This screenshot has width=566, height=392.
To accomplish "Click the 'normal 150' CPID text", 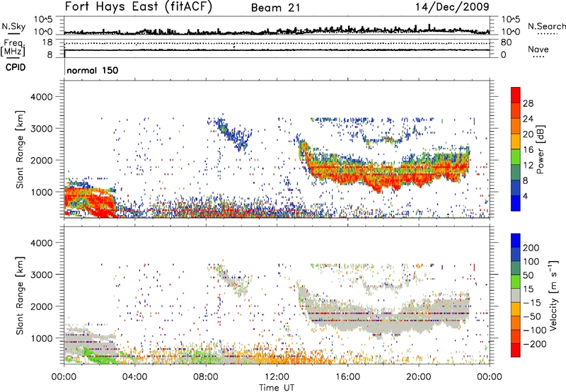I will pyautogui.click(x=93, y=70).
